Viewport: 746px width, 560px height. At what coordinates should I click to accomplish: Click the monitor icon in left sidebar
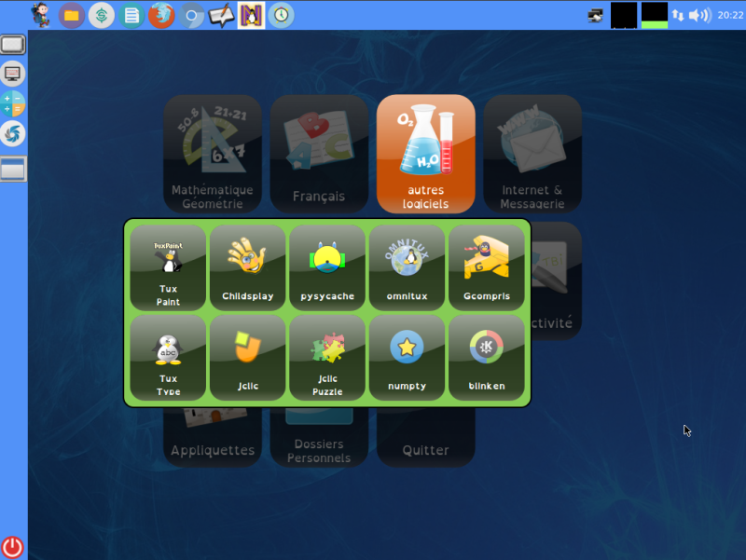(13, 74)
